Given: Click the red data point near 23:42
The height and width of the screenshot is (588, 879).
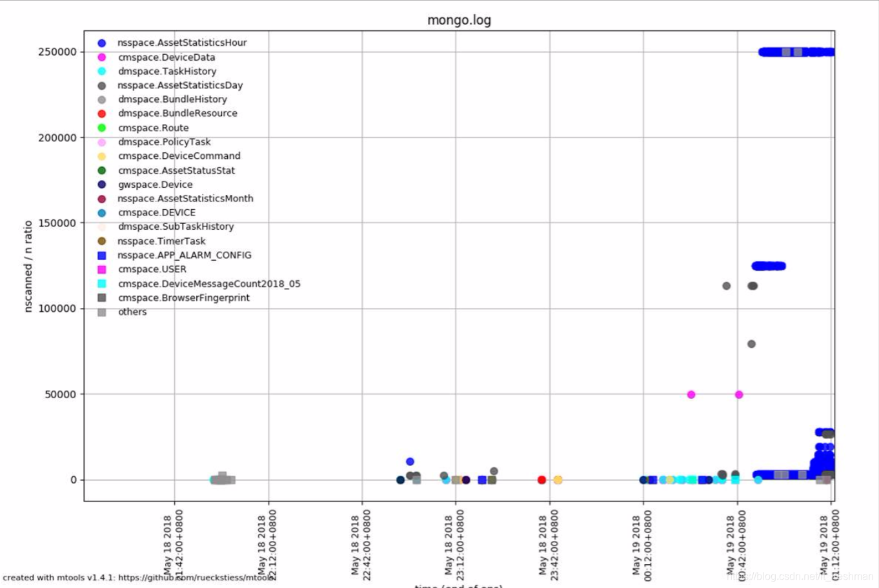Looking at the screenshot, I should [x=541, y=480].
